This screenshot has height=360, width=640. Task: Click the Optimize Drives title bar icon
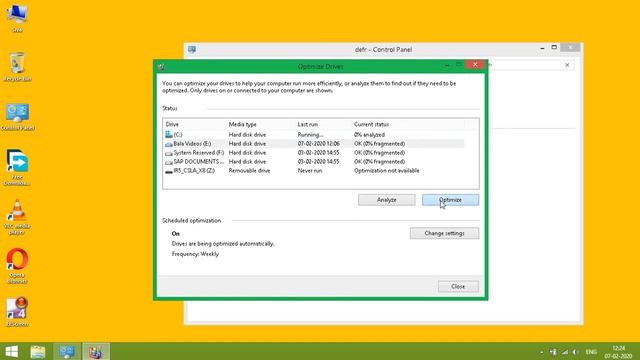161,67
